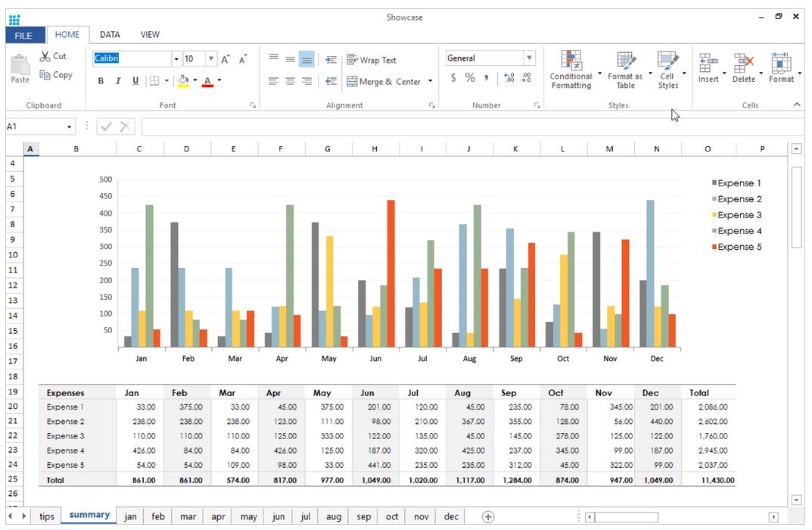Screen dimensions: 812x530
Task: Apply fill color paint bucket
Action: pyautogui.click(x=183, y=81)
